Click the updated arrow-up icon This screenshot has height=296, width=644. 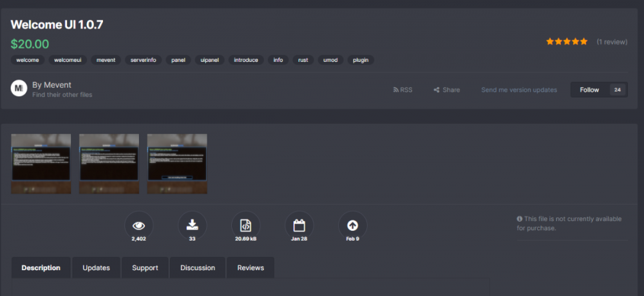click(x=352, y=226)
